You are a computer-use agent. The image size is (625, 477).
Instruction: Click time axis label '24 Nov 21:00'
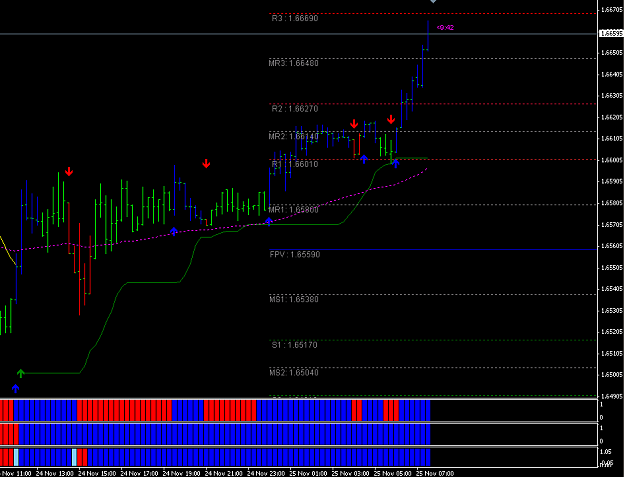[224, 473]
